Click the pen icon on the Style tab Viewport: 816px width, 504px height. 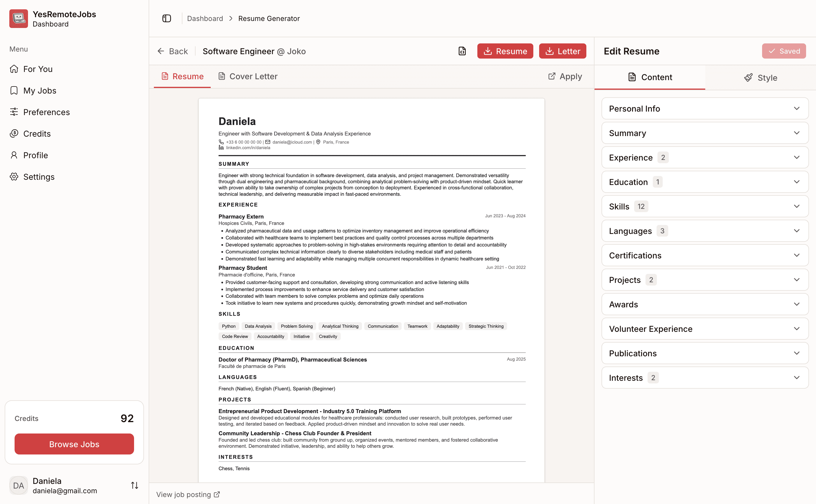[x=748, y=77]
